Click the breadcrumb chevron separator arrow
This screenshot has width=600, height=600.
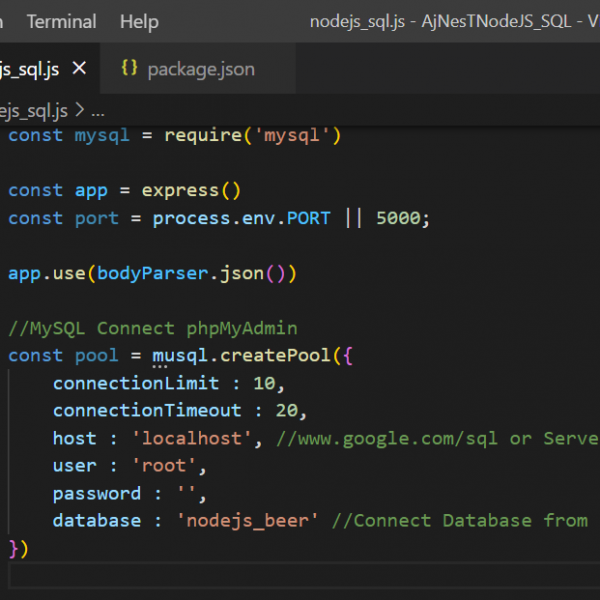click(80, 111)
